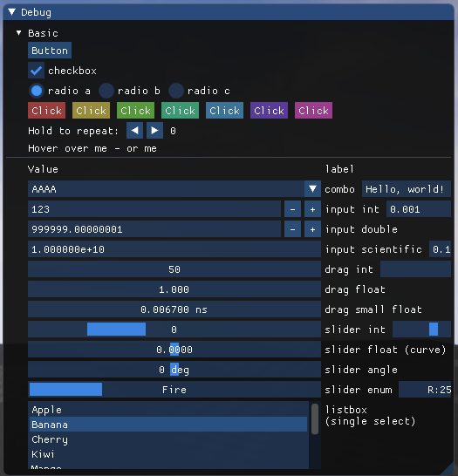Click the R:25 color field
The image size is (458, 476).
425,390
